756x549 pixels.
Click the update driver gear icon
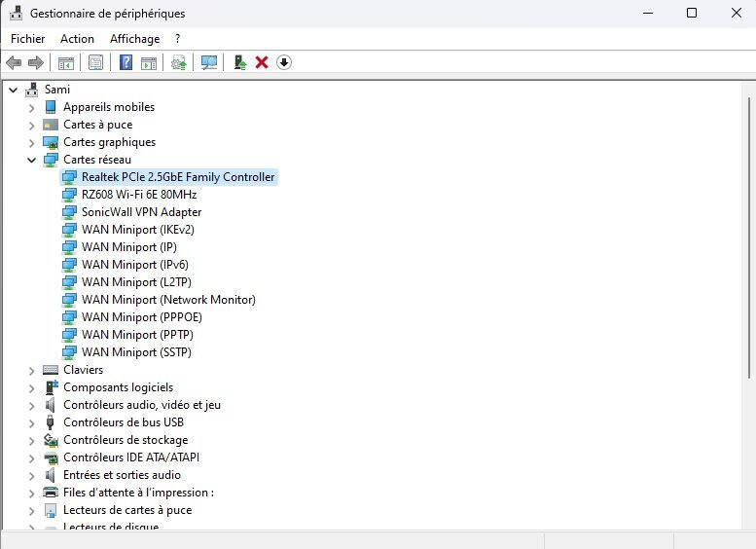pos(179,62)
